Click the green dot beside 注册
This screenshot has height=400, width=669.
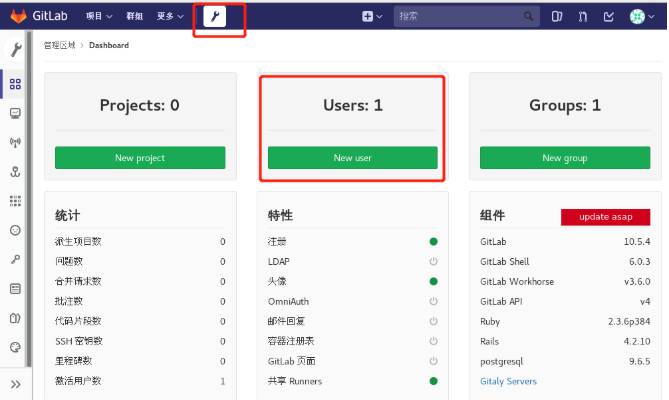pyautogui.click(x=433, y=242)
